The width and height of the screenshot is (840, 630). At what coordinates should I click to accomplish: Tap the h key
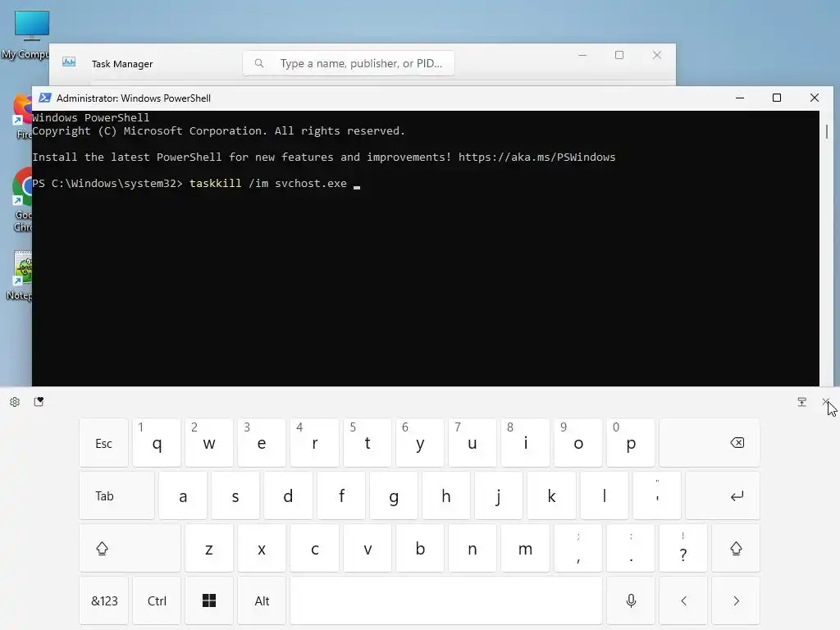(x=445, y=495)
